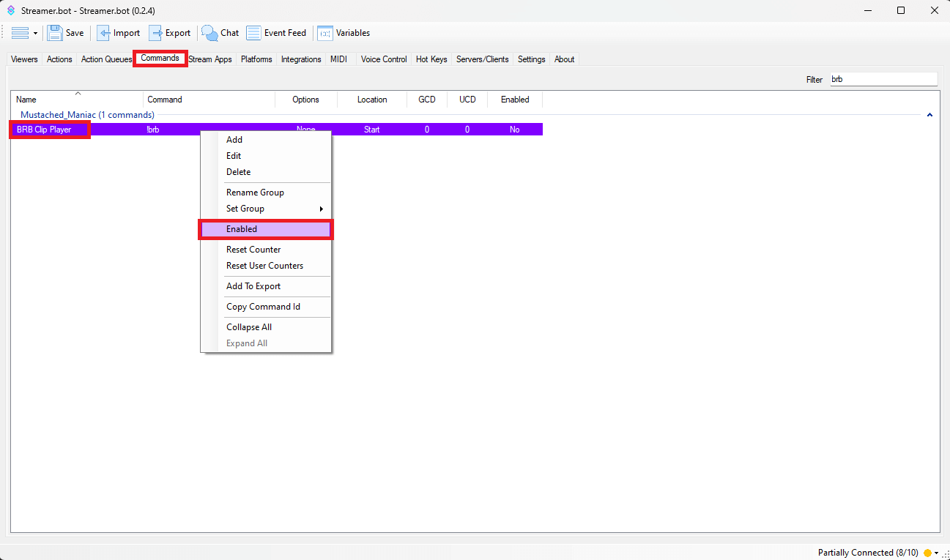Toggle Enabled in the context menu

(x=266, y=229)
